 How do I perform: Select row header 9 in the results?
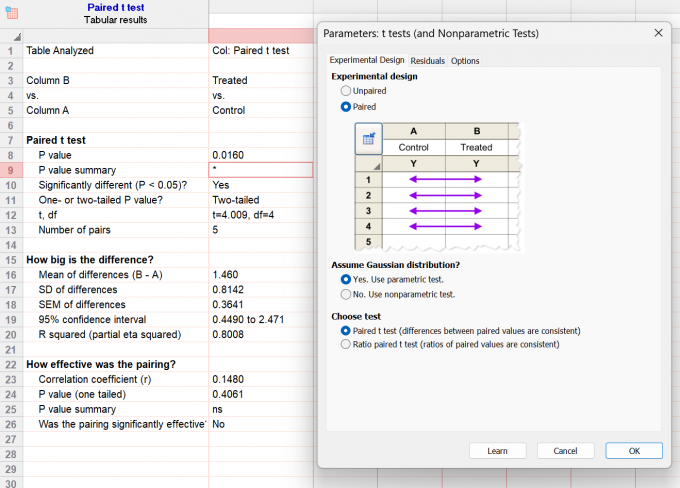click(x=11, y=170)
